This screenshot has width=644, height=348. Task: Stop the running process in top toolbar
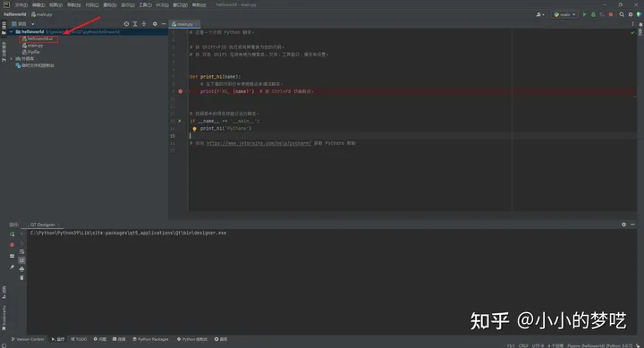tap(611, 14)
